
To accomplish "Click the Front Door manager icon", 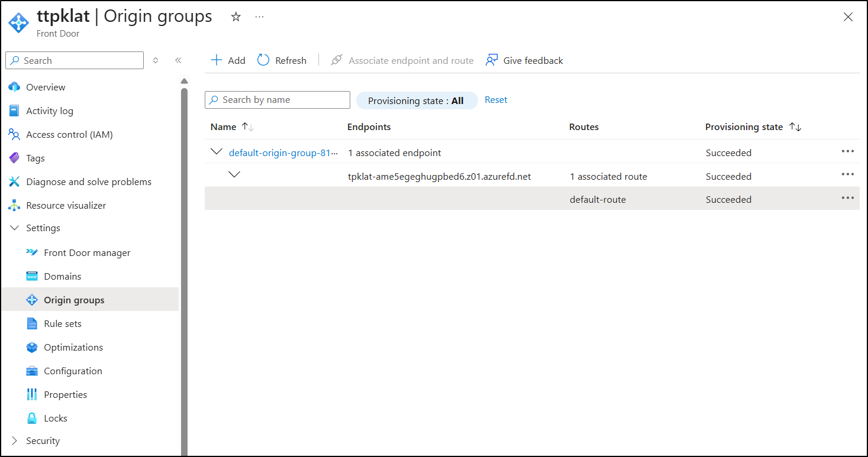I will [x=32, y=253].
